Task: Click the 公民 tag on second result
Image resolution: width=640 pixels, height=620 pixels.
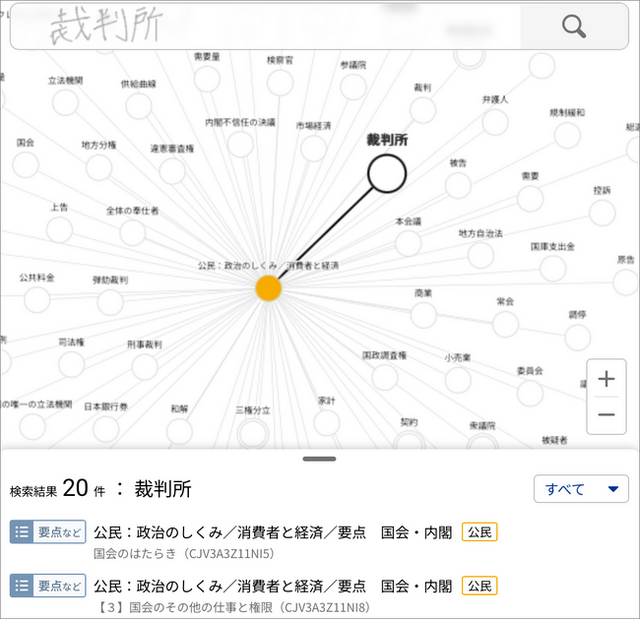Action: pyautogui.click(x=479, y=585)
